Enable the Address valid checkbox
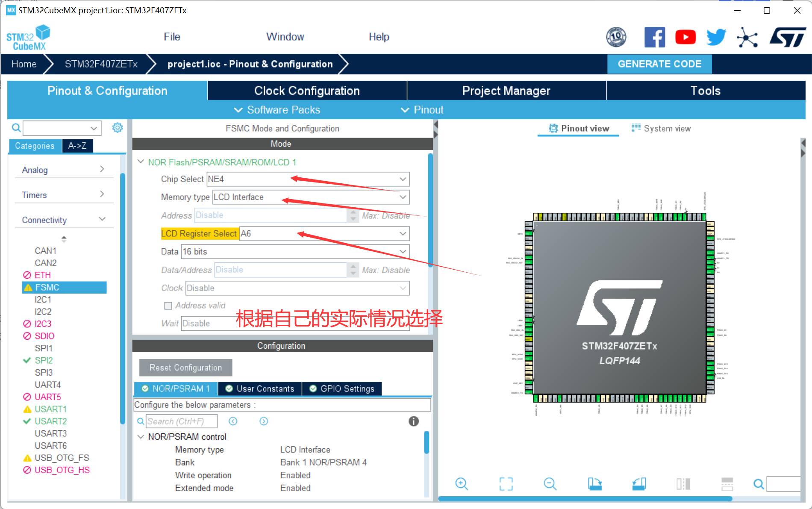 (x=168, y=306)
